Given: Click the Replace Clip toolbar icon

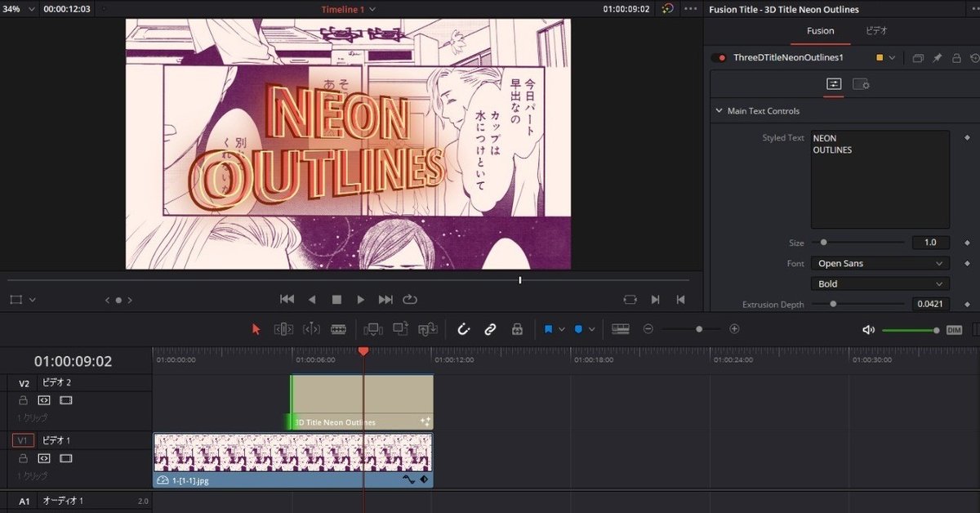Looking at the screenshot, I should coord(428,329).
